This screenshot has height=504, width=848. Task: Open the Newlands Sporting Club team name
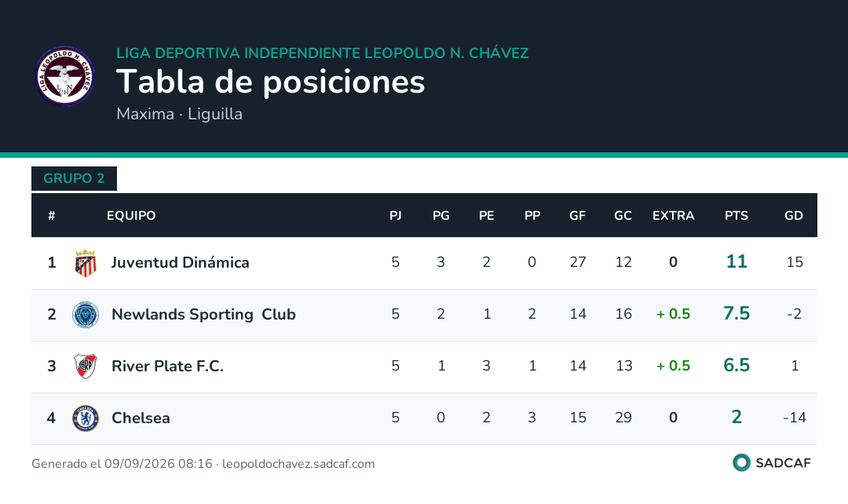point(203,315)
